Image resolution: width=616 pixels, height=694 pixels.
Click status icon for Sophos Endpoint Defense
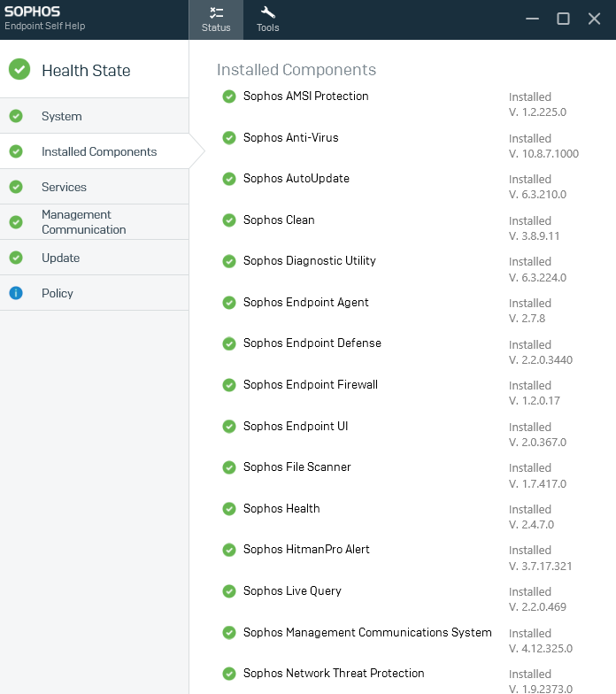(x=229, y=343)
